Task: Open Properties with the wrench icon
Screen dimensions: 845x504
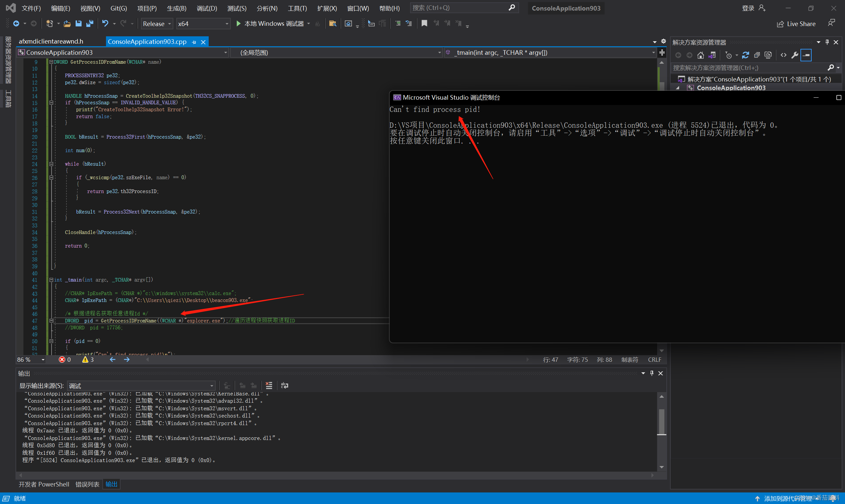Action: [x=795, y=55]
